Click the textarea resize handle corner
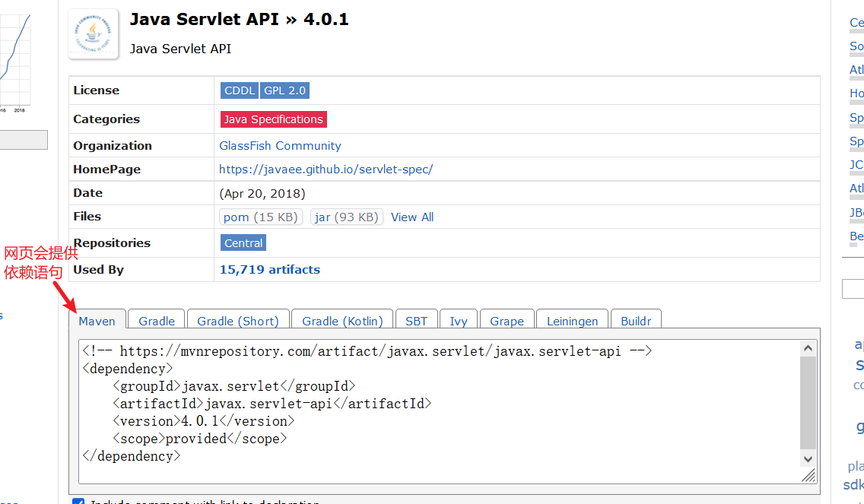 [809, 476]
